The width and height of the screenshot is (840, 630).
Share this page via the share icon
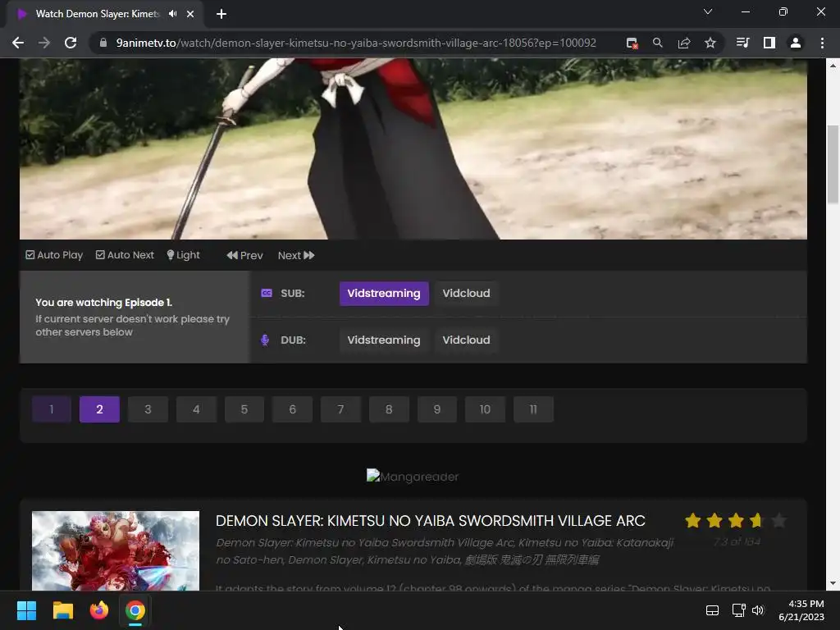click(683, 43)
